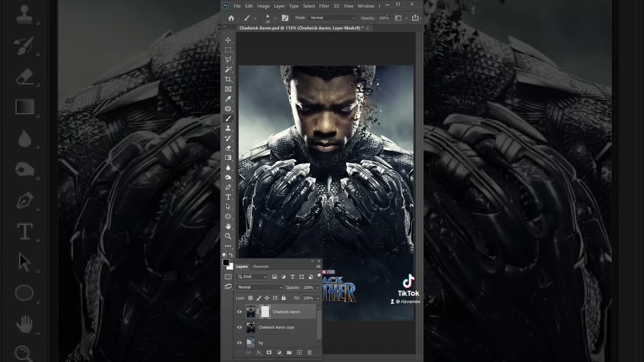This screenshot has height=362, width=644.
Task: Open the tool preset picker arrow
Action: point(255,18)
